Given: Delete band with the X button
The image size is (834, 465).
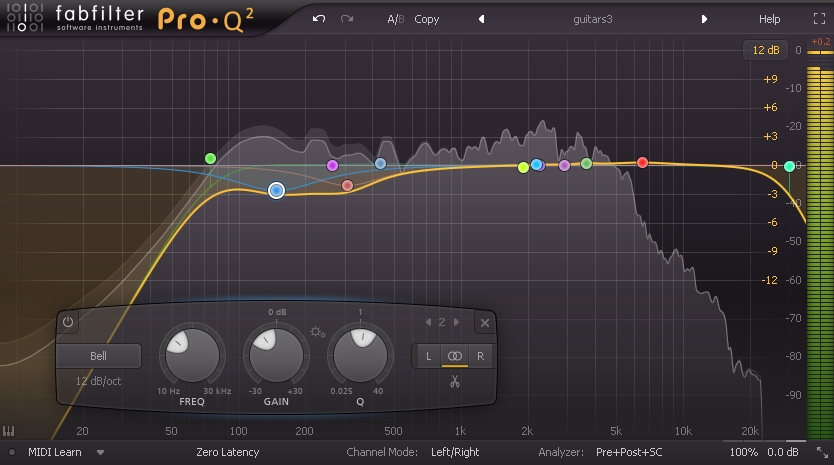Looking at the screenshot, I should click(485, 322).
